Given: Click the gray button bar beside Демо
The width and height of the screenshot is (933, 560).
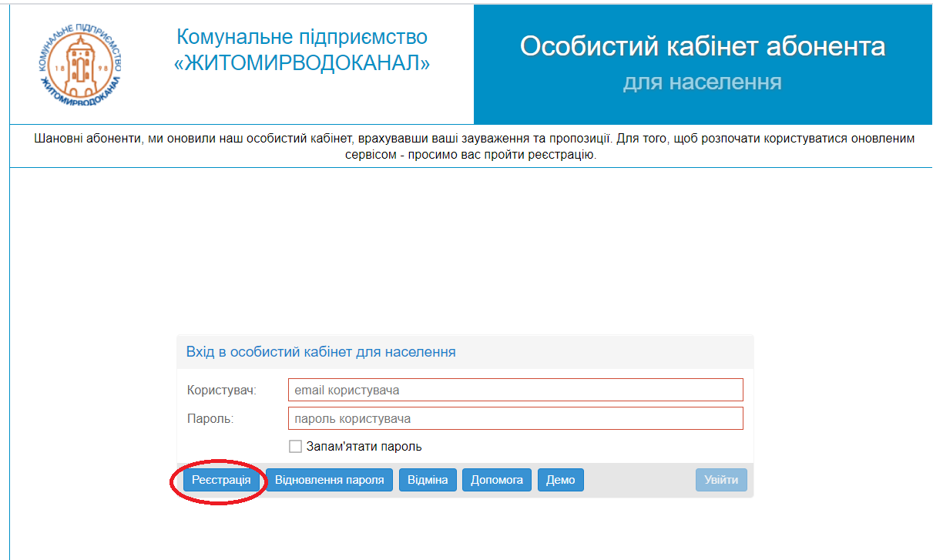Looking at the screenshot, I should pyautogui.click(x=639, y=480).
